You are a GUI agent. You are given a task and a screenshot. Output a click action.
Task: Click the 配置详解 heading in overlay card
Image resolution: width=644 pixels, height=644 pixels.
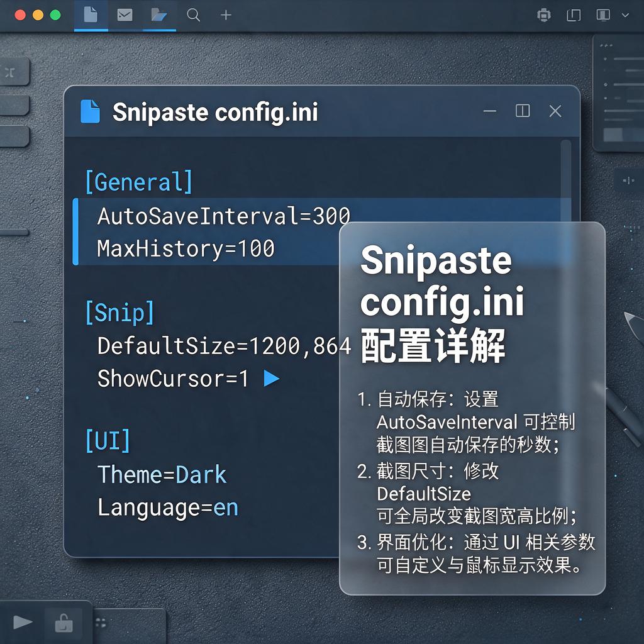click(433, 346)
